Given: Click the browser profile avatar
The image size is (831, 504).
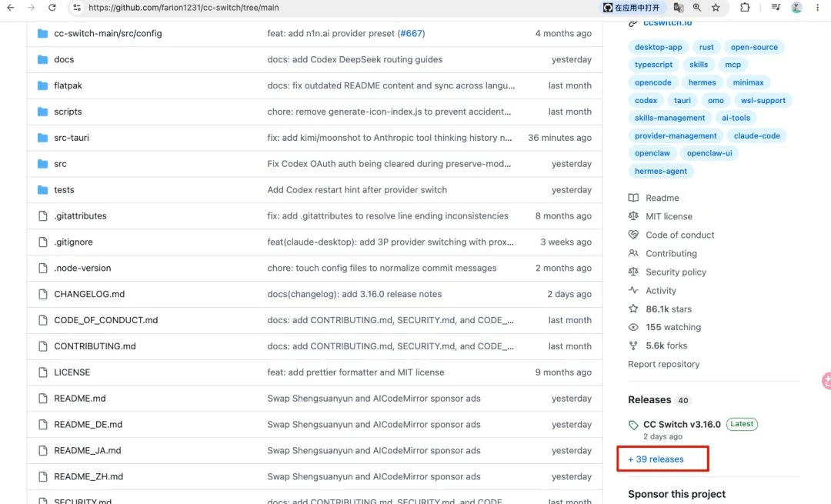Looking at the screenshot, I should pyautogui.click(x=796, y=8).
